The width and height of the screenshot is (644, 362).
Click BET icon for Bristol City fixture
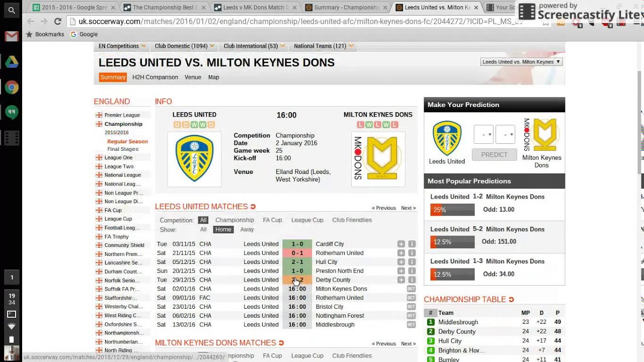coord(411,307)
